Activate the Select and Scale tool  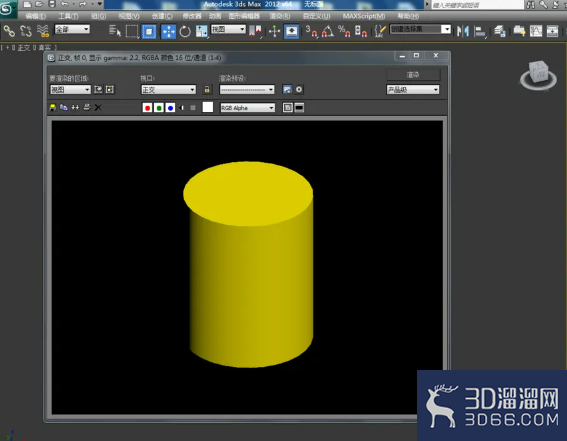(201, 31)
